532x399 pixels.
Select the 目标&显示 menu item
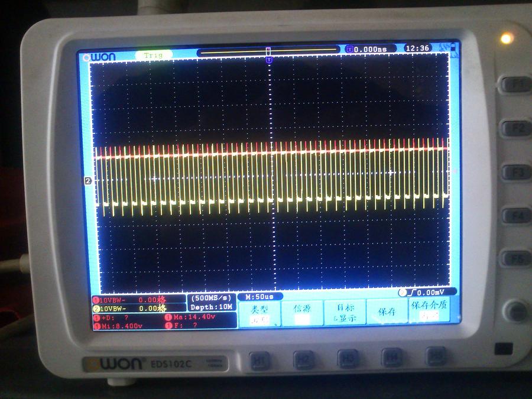pyautogui.click(x=345, y=313)
